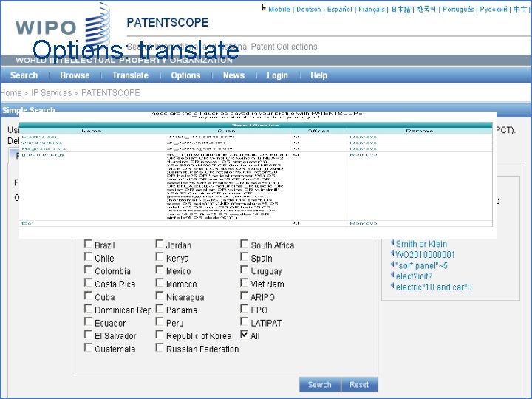
Task: Use the WO2010000001 example query
Action: [x=425, y=254]
